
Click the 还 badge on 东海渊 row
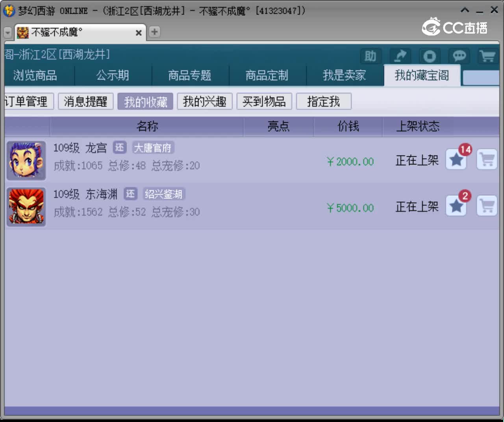(131, 194)
